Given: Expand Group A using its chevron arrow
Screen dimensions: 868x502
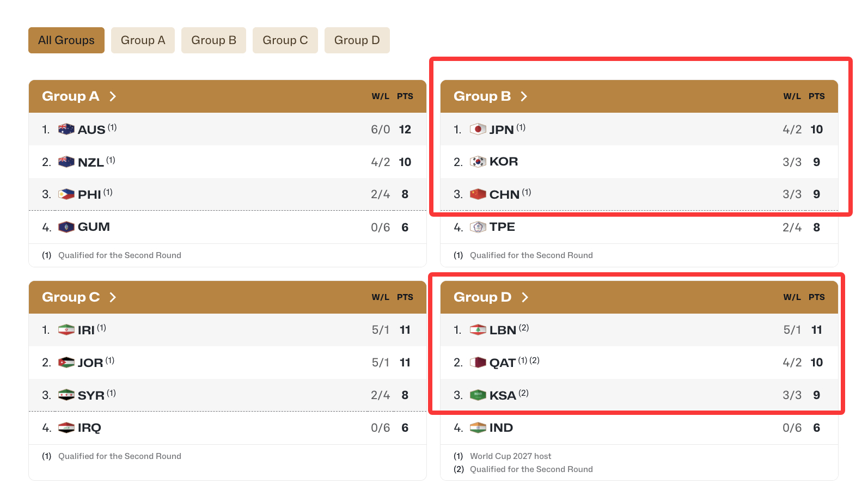Looking at the screenshot, I should [x=113, y=96].
